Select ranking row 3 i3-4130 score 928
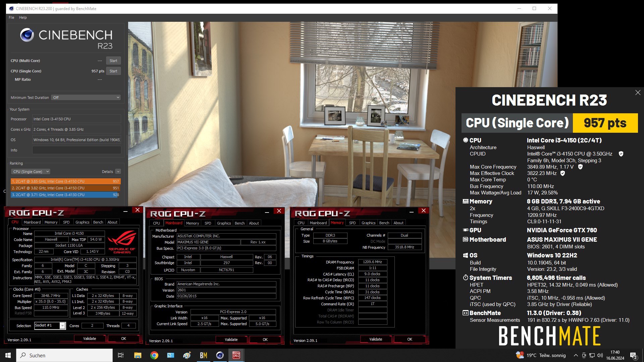The image size is (644, 362). [65, 195]
